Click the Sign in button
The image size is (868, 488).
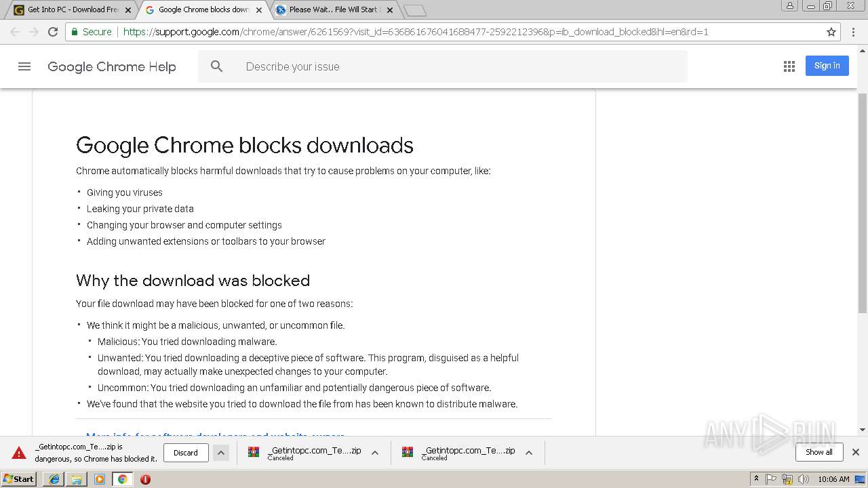[x=827, y=66]
